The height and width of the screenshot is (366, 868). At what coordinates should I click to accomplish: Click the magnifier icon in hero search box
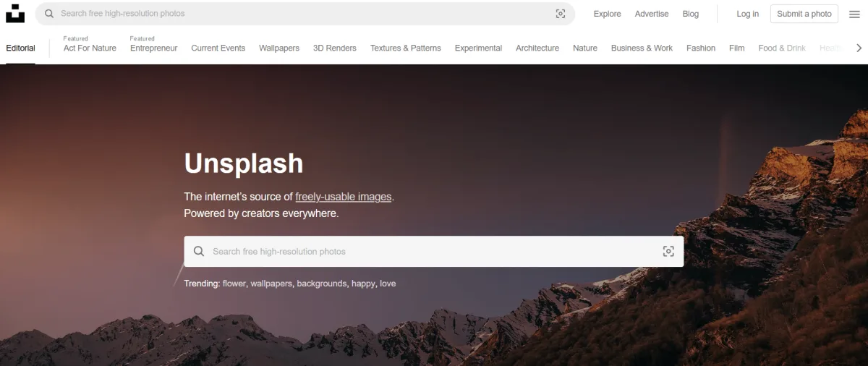pos(199,252)
